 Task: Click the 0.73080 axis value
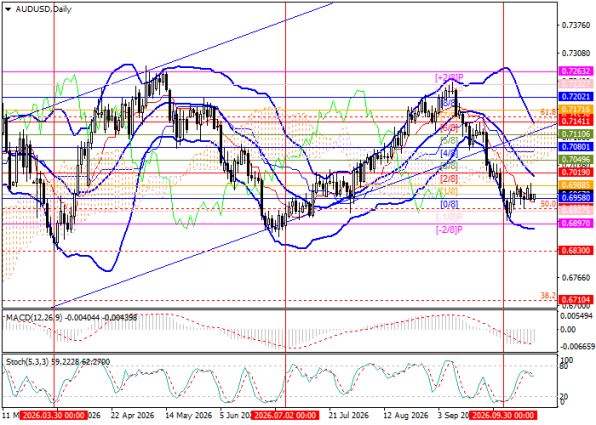576,53
